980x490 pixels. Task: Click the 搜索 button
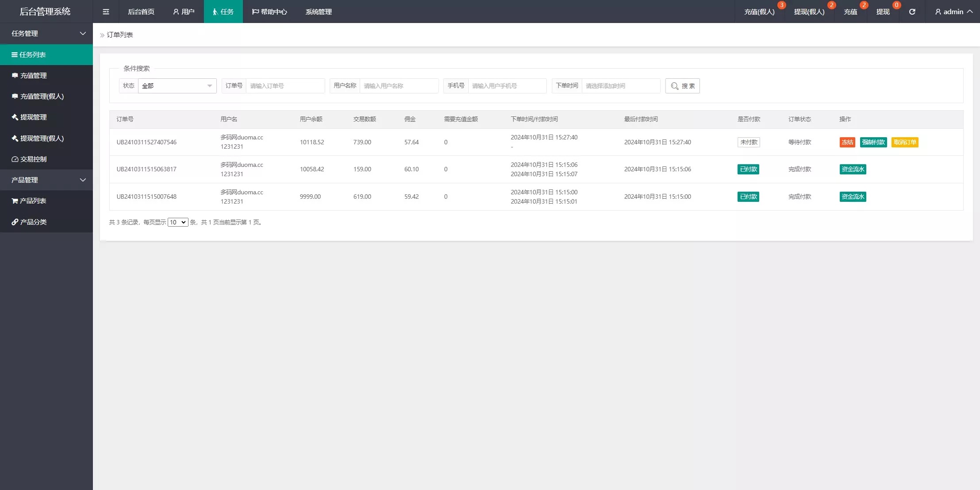point(682,86)
